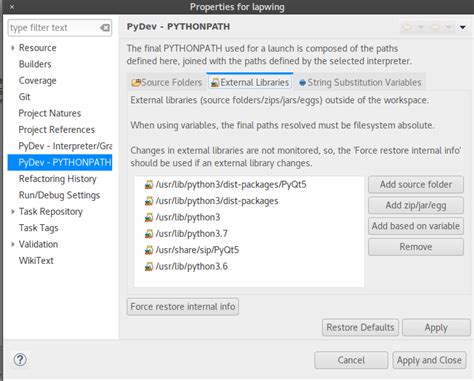Click Add zip/jar/egg button
This screenshot has height=381, width=474.
(416, 205)
